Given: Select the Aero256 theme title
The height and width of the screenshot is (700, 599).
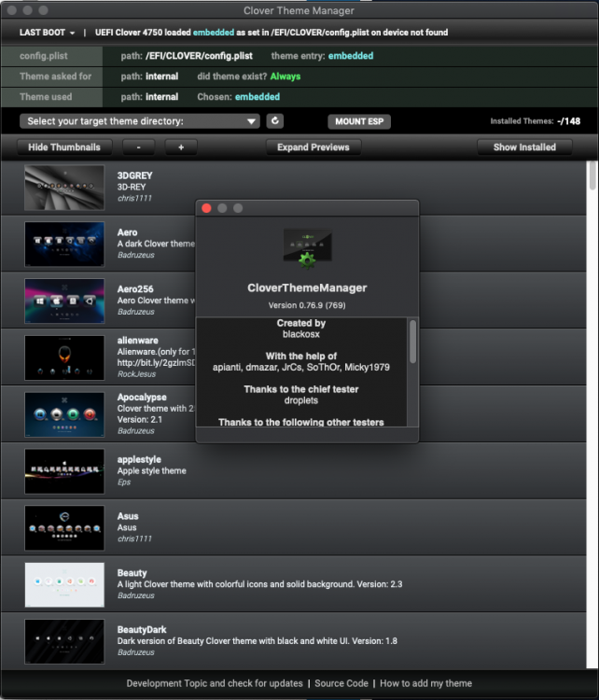Looking at the screenshot, I should point(135,288).
